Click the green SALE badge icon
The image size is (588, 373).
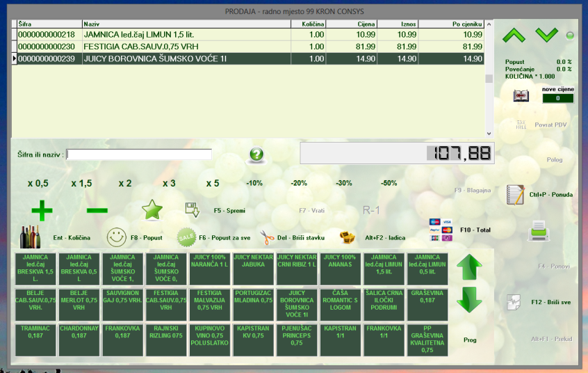point(186,237)
